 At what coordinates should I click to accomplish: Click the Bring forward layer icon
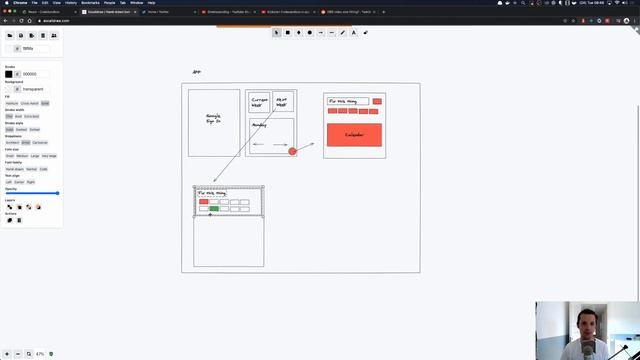tap(38, 207)
